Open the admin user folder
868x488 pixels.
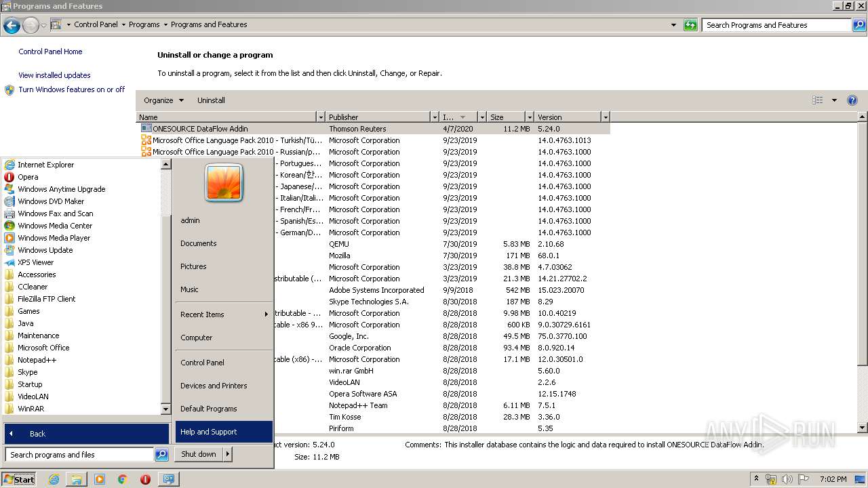click(224, 220)
